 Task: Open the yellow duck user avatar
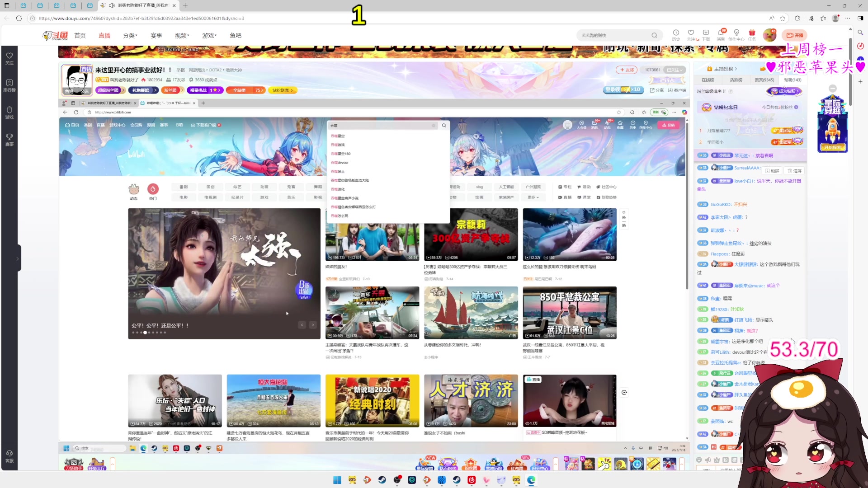pos(769,35)
